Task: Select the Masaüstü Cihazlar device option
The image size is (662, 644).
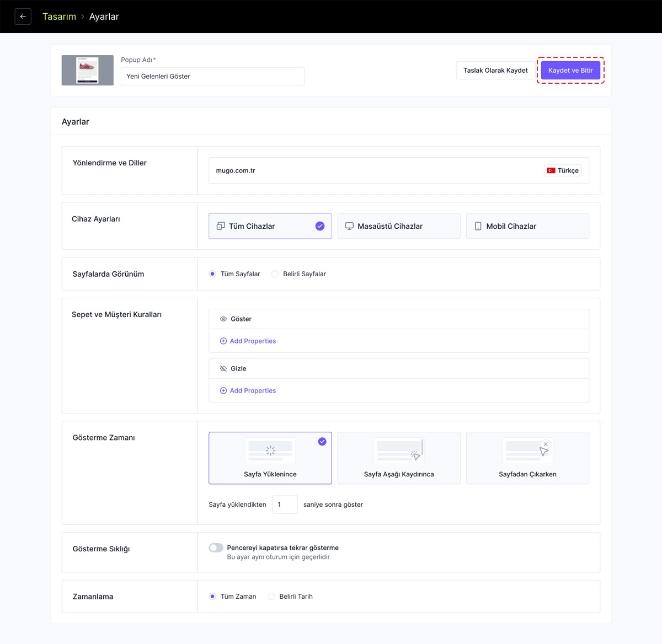Action: pos(398,226)
